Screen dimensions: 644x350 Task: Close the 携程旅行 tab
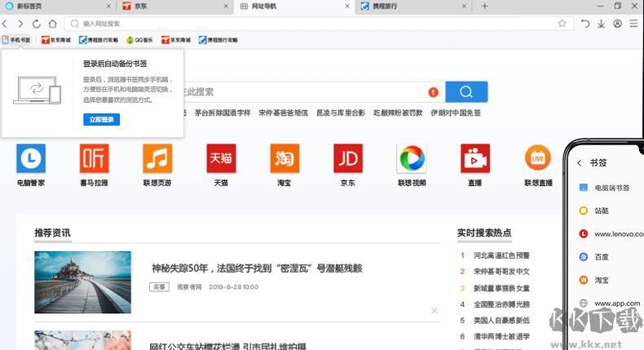(464, 7)
